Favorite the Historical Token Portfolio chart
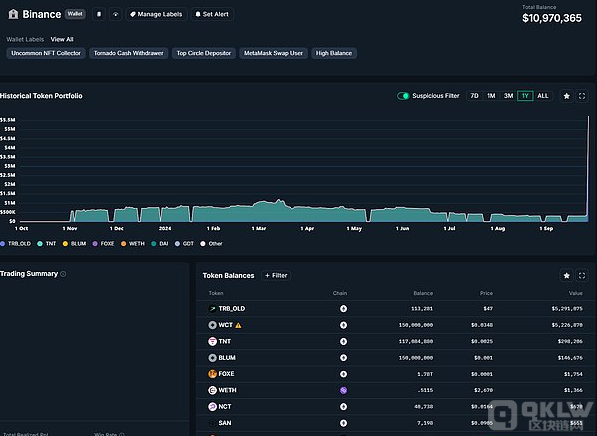 (x=567, y=96)
